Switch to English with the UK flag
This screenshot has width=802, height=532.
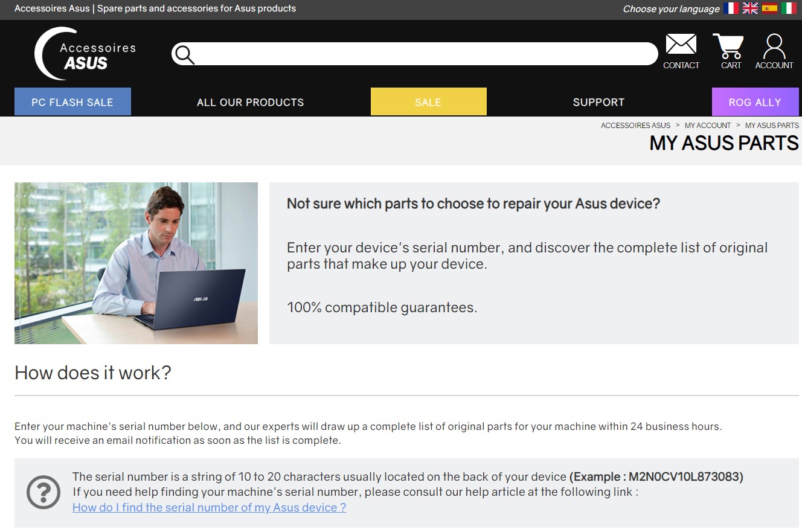pos(750,8)
